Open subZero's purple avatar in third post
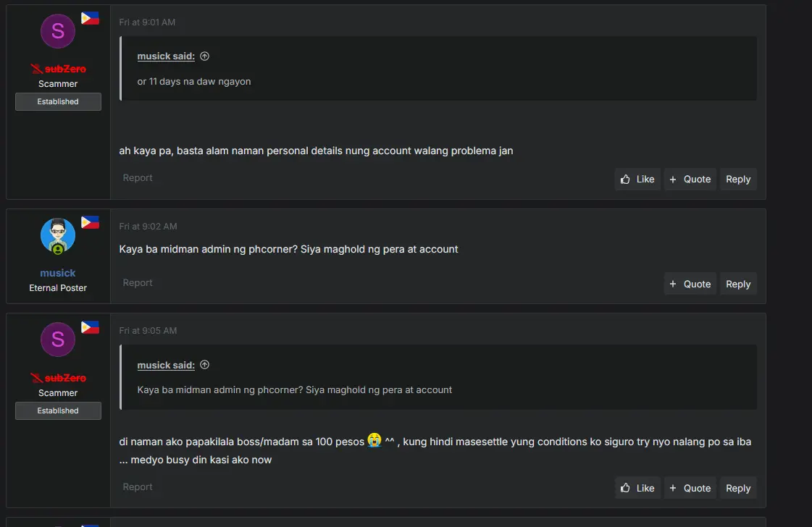 (x=58, y=340)
